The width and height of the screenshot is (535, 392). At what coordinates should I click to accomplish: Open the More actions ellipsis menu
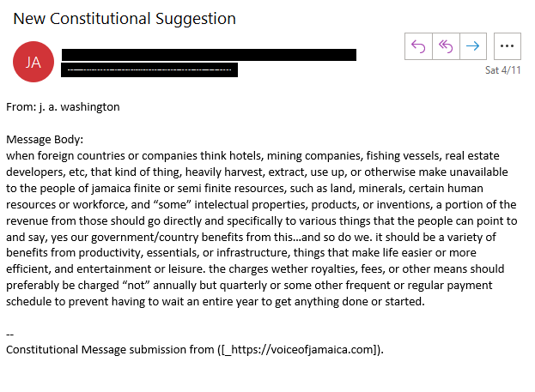coord(508,46)
